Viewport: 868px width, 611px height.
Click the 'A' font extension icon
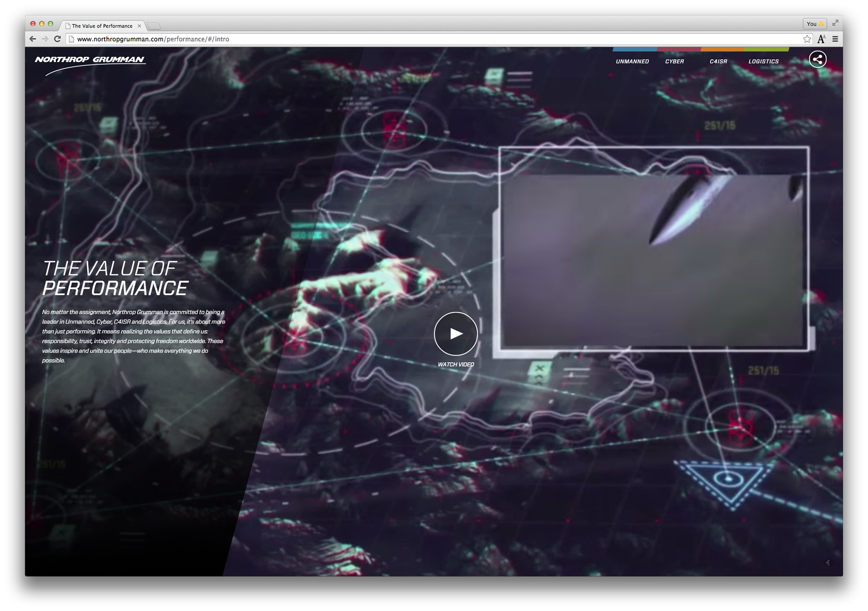[x=821, y=39]
